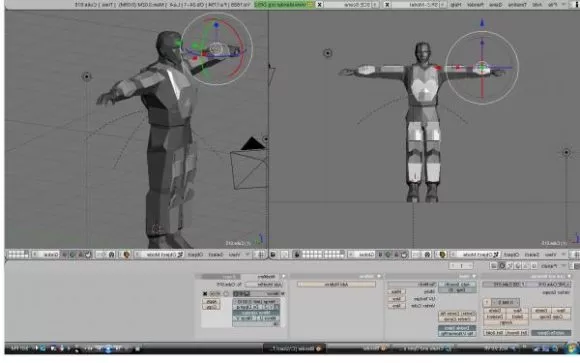Image resolution: width=580 pixels, height=363 pixels.
Task: Select the lamp at far edge of front view
Action: pos(566,152)
